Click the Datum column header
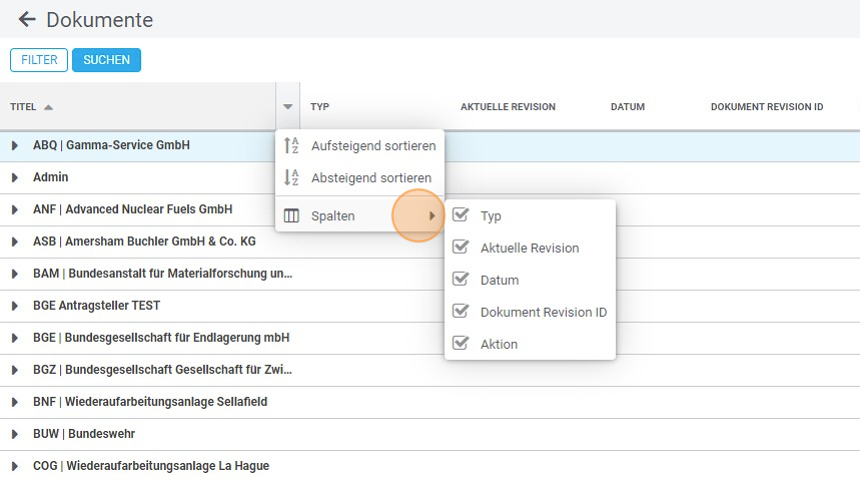Image resolution: width=860 pixels, height=481 pixels. [628, 107]
